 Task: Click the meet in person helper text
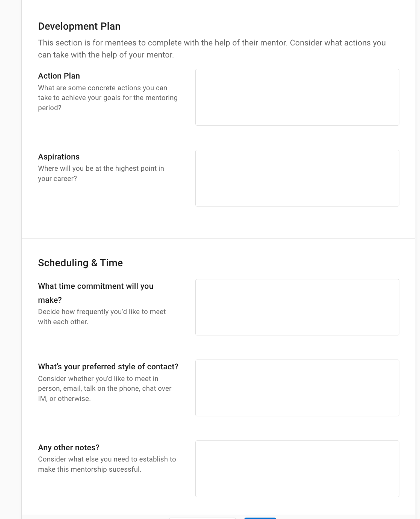click(x=105, y=388)
